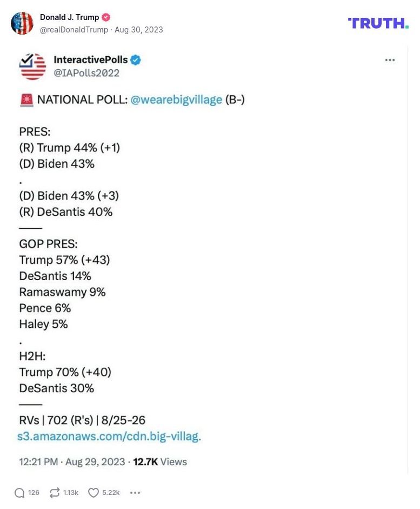The height and width of the screenshot is (509, 420).
Task: Click the 5.22k likes count
Action: coord(111,493)
